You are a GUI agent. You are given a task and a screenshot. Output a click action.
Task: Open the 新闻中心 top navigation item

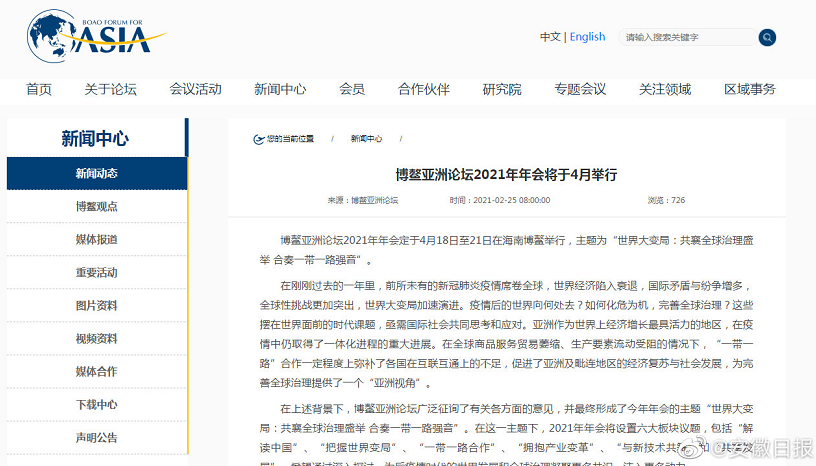coord(280,89)
